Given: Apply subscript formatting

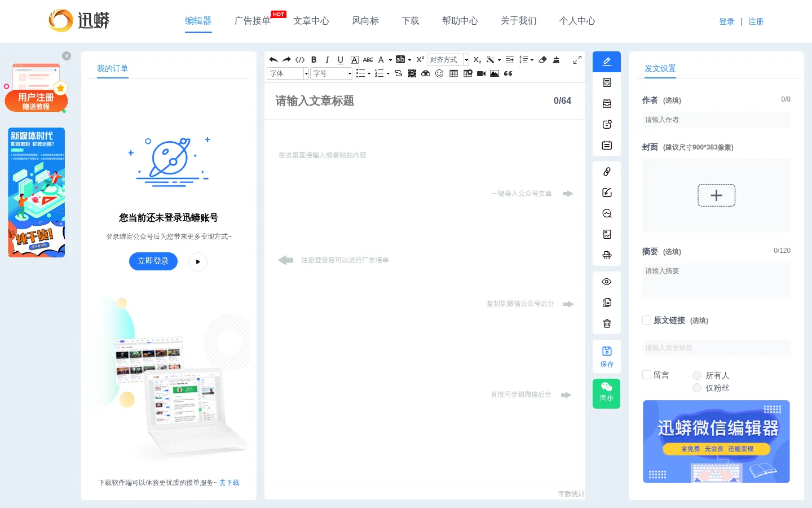Looking at the screenshot, I should click(478, 60).
